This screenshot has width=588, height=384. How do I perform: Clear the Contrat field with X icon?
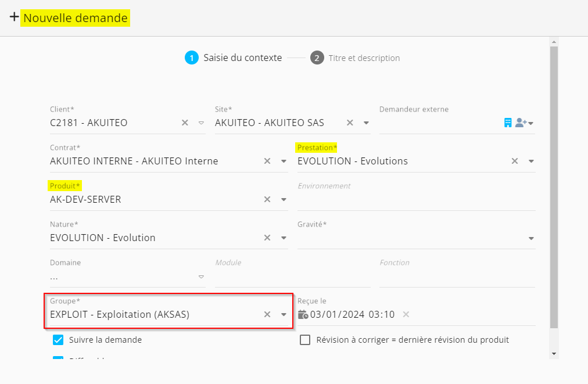click(267, 161)
